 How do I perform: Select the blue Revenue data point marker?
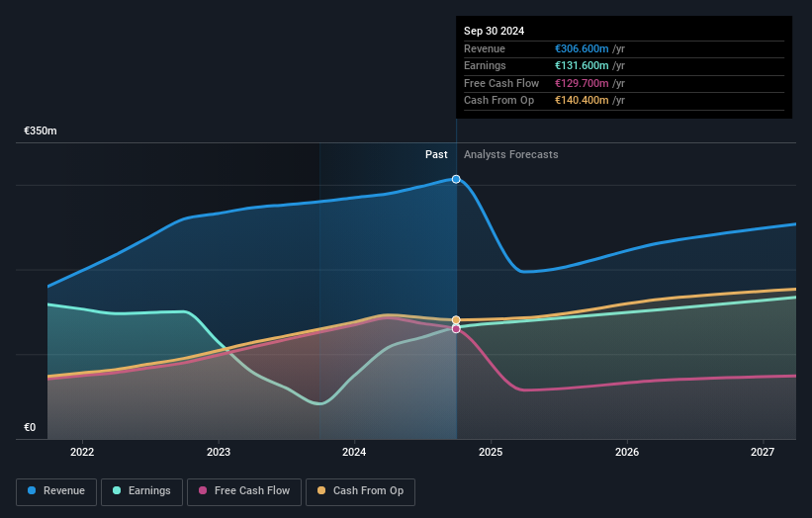pos(456,179)
